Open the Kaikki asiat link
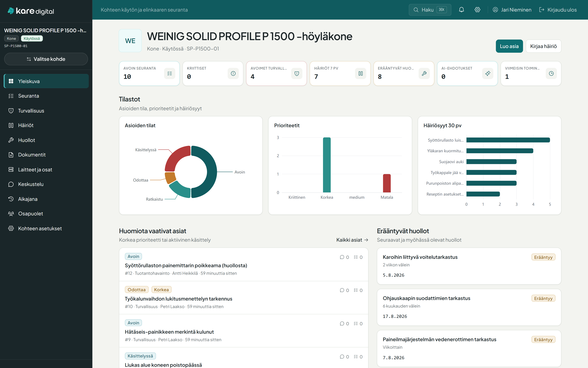Image resolution: width=588 pixels, height=368 pixels. [352, 240]
